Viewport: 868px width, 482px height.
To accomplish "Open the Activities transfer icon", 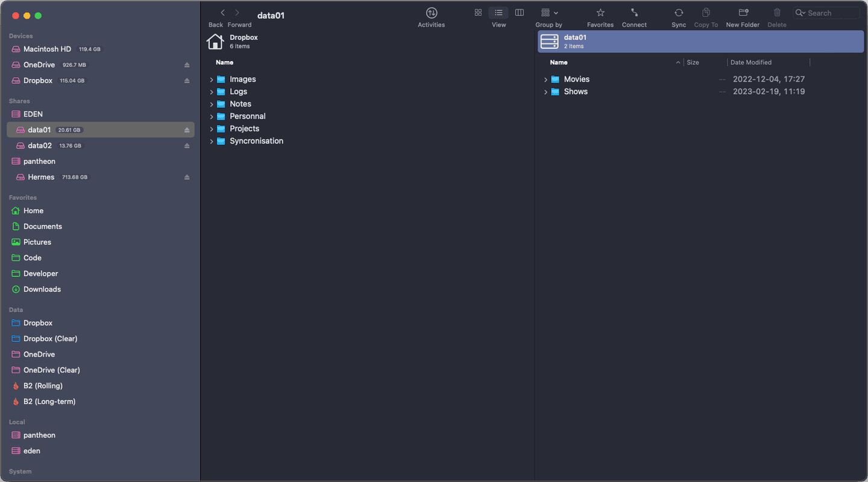I will 431,13.
